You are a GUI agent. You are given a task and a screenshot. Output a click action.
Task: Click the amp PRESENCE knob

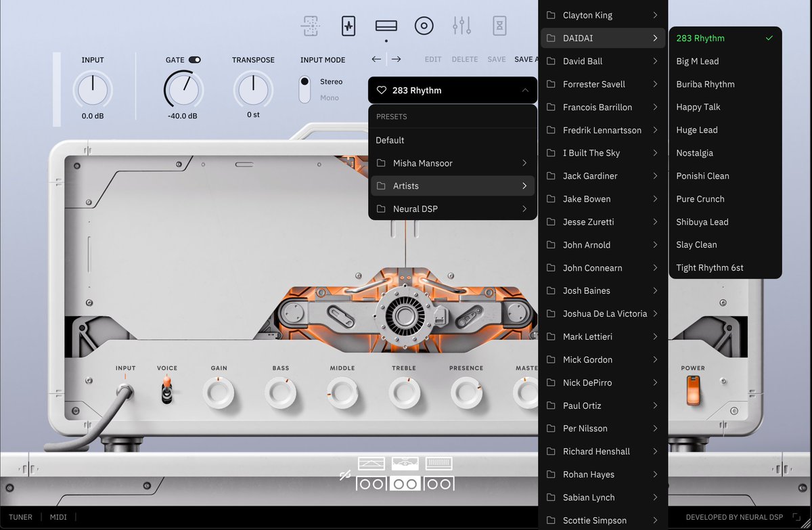[466, 392]
